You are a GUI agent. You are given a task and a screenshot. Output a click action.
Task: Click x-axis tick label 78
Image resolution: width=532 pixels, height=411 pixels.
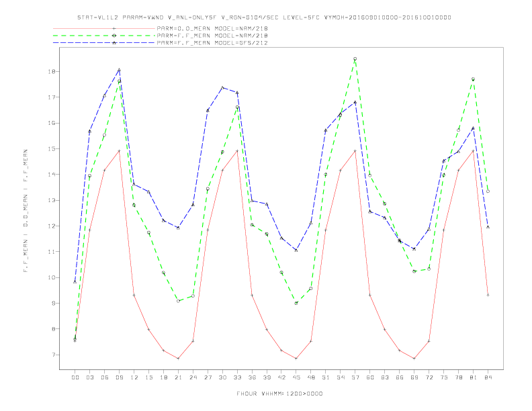[x=458, y=377]
